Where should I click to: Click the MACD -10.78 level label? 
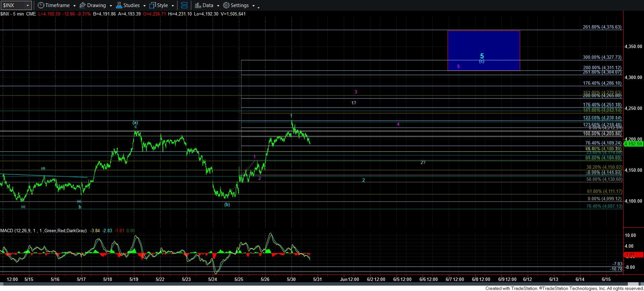[616, 269]
